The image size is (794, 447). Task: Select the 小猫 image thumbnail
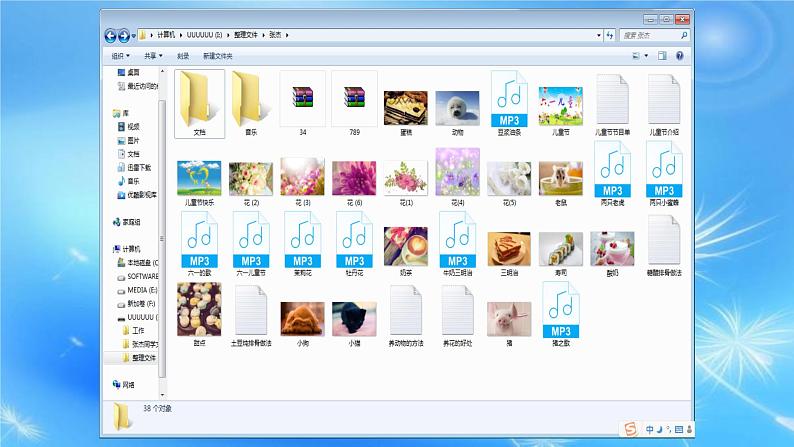[354, 319]
